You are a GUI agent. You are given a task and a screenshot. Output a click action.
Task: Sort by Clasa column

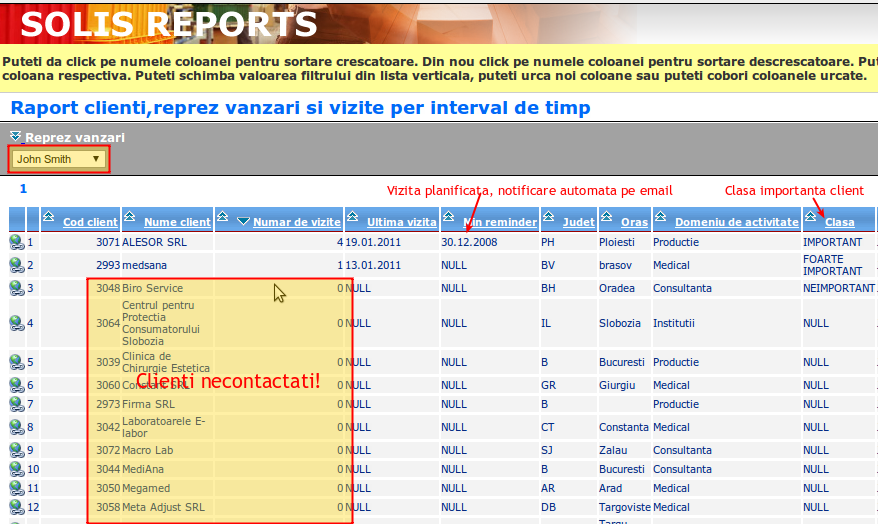pos(839,222)
